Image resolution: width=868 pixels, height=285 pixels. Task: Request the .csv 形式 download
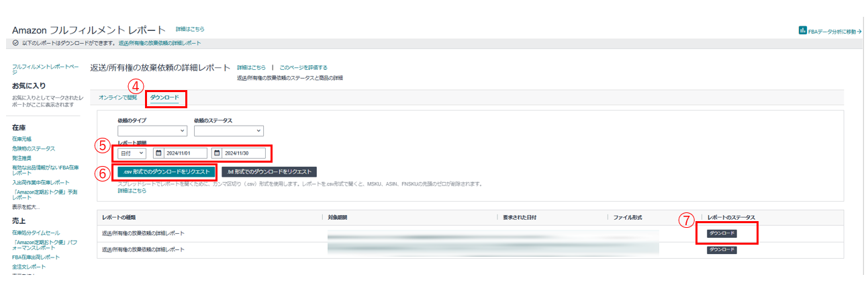coord(166,172)
